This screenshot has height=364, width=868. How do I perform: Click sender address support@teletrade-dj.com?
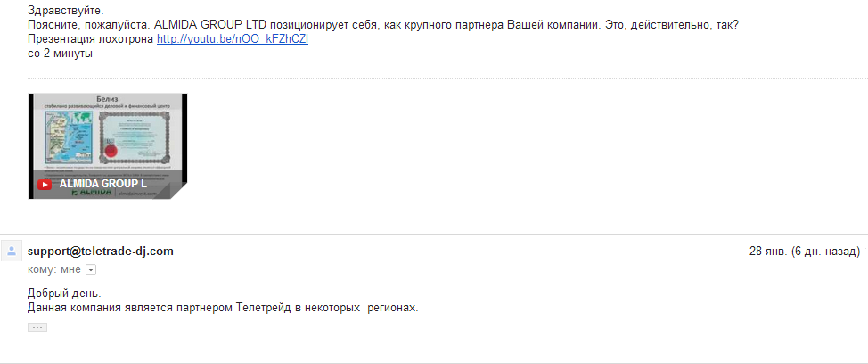pos(101,251)
